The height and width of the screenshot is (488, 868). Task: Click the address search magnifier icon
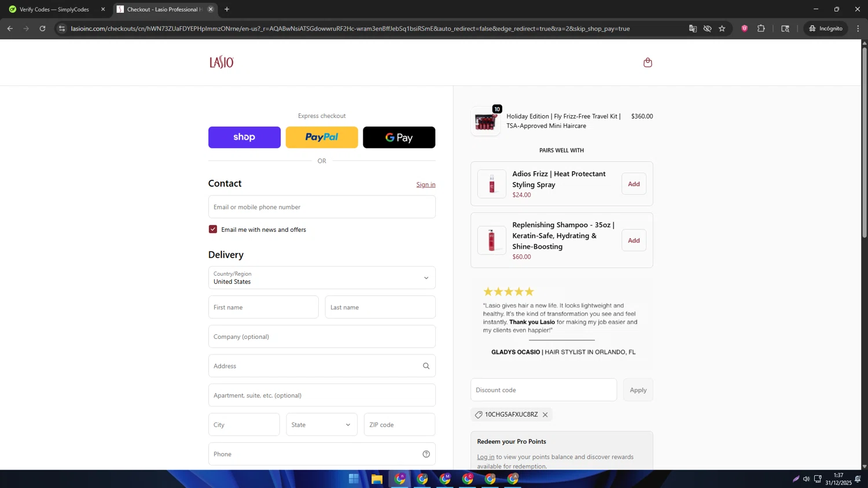point(426,366)
